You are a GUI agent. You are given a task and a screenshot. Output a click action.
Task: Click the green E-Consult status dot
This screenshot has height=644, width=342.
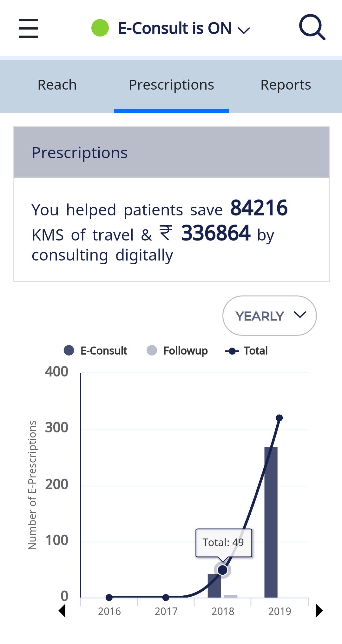point(100,28)
